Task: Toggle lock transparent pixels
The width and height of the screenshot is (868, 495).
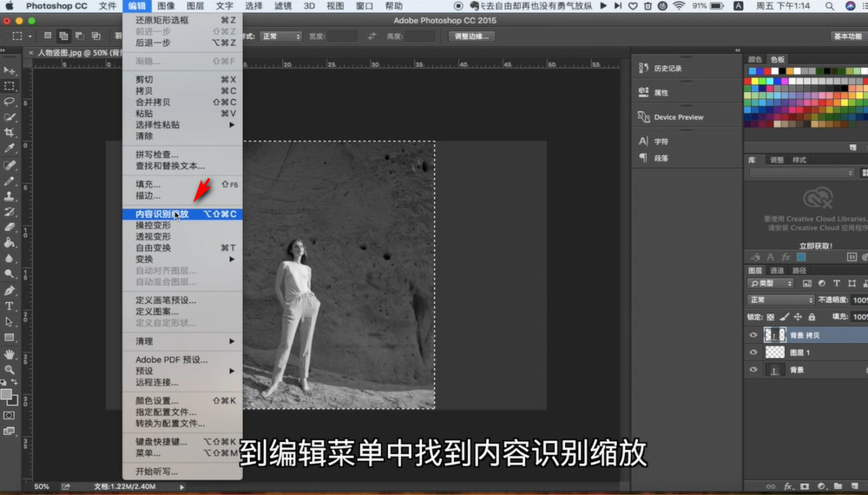Action: [770, 317]
